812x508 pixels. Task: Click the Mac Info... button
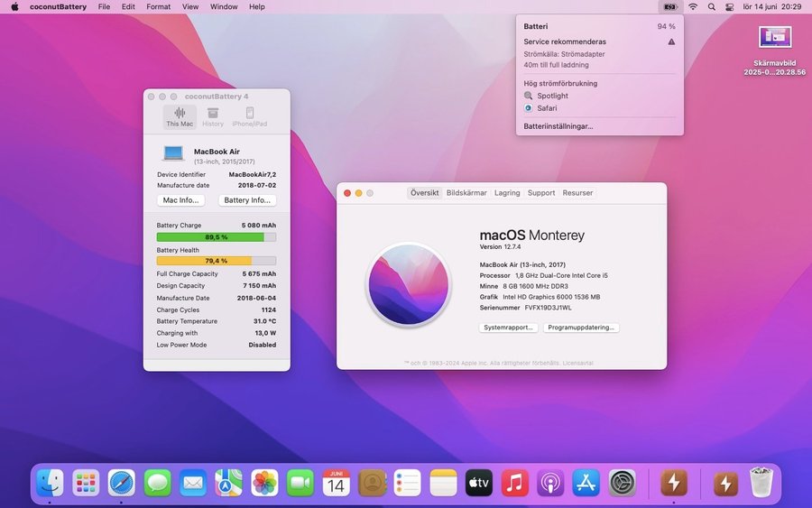[x=180, y=200]
